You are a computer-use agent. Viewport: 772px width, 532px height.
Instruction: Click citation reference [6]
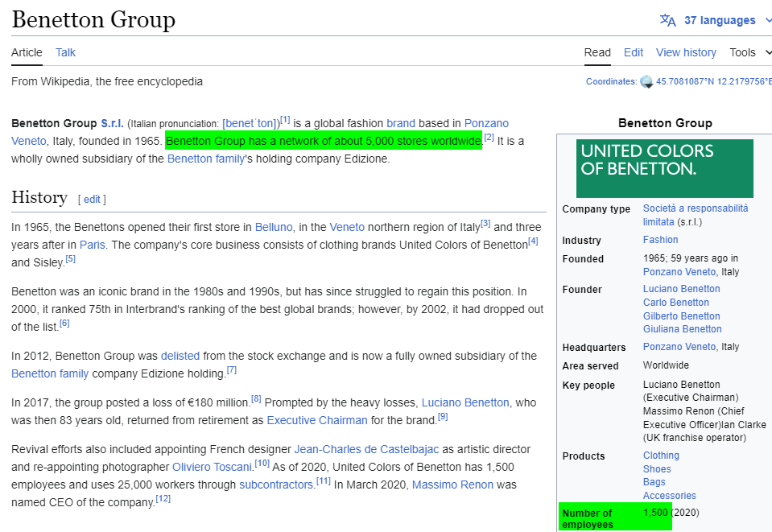click(x=64, y=324)
